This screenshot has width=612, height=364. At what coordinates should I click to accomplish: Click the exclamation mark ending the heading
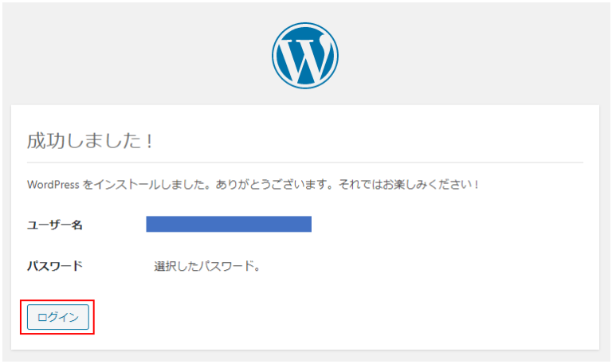pos(147,142)
